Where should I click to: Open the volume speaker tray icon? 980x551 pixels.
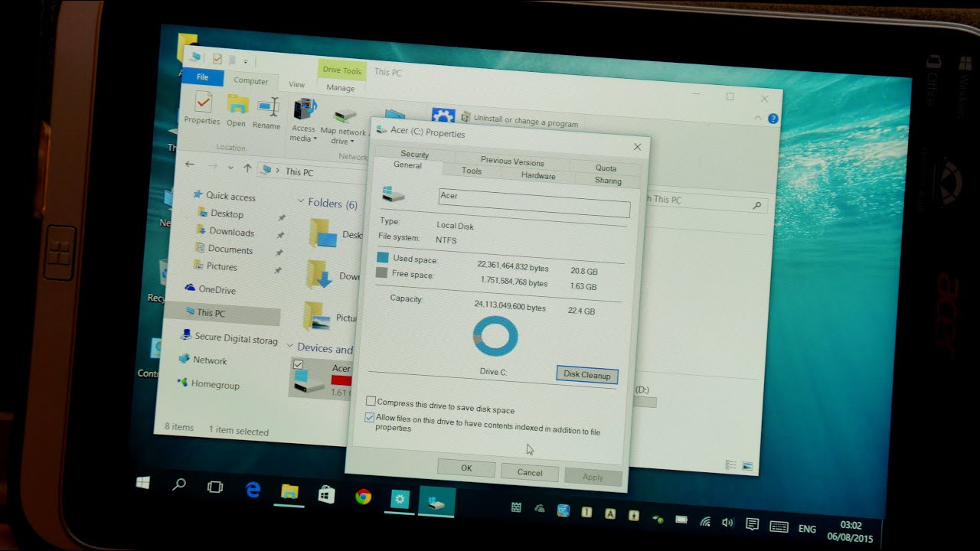tap(727, 523)
